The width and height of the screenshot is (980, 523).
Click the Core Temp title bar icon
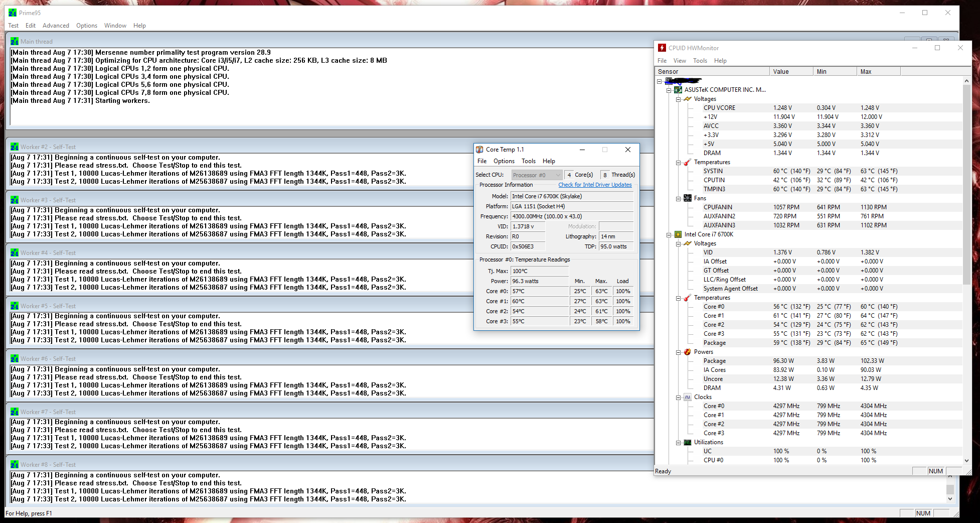point(479,150)
